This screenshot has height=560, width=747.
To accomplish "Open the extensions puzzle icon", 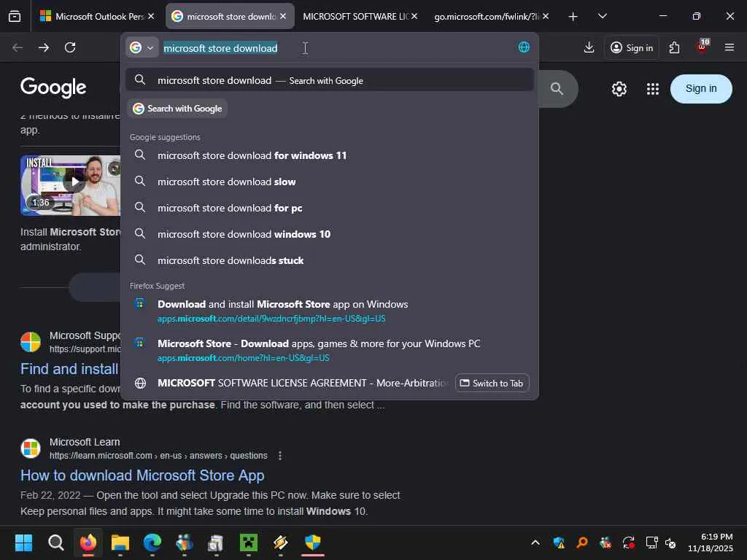I will 674,47.
